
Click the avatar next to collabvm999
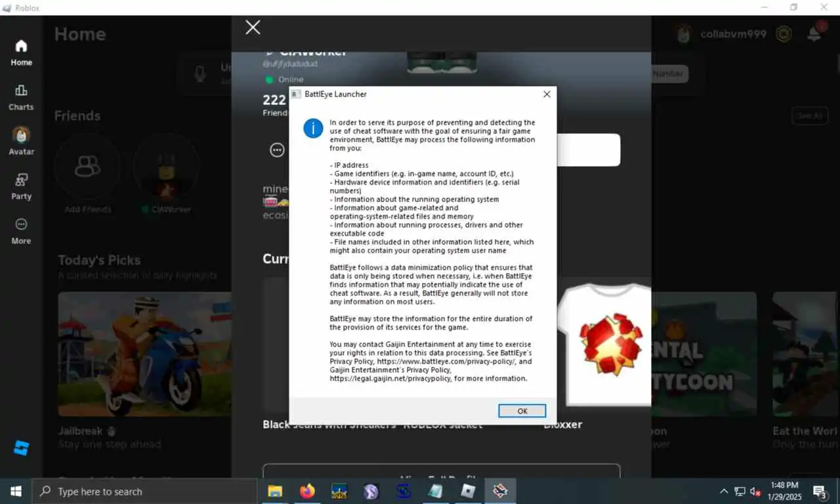click(x=684, y=34)
